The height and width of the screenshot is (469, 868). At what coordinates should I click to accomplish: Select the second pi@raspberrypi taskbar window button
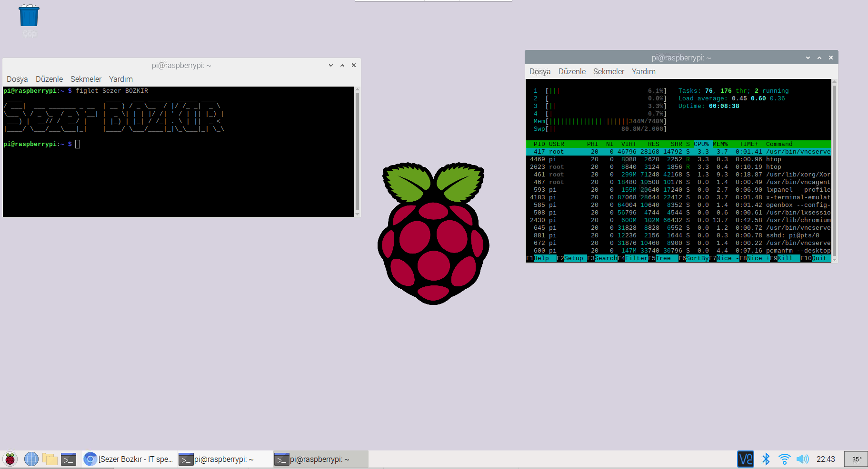[x=321, y=459]
